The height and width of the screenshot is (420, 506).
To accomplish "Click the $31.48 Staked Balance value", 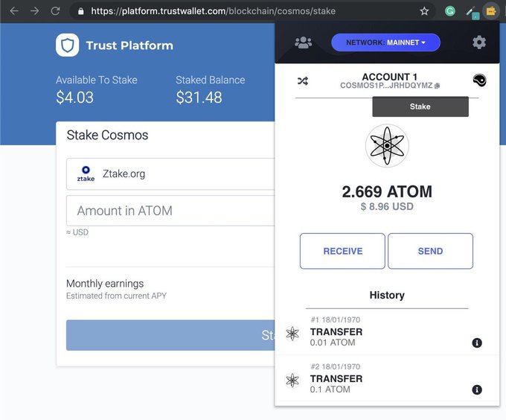I will pos(199,98).
